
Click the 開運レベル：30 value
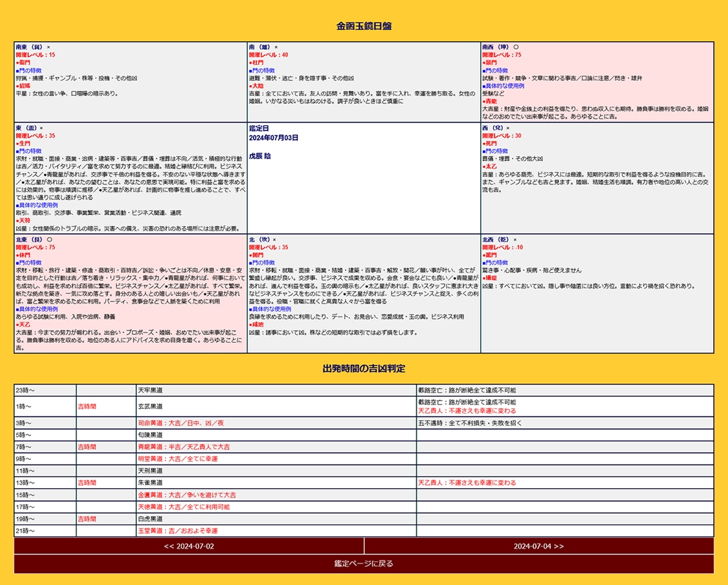click(502, 136)
